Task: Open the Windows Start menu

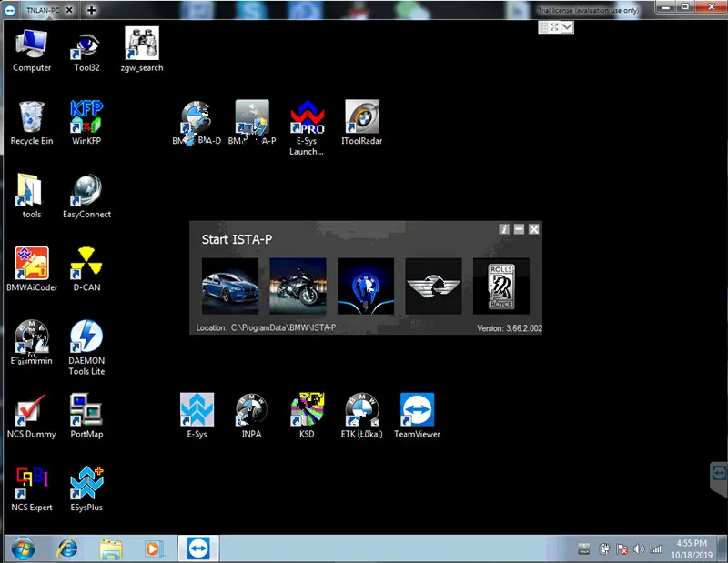Action: tap(24, 549)
